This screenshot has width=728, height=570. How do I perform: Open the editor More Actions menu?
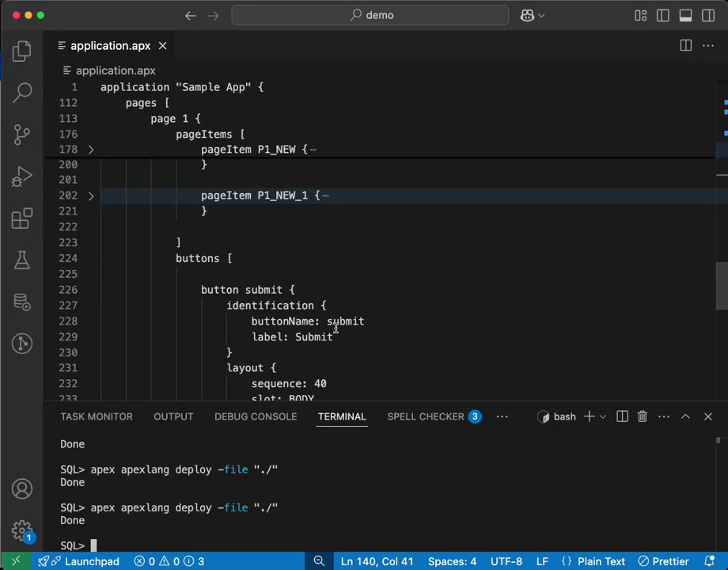tap(708, 46)
